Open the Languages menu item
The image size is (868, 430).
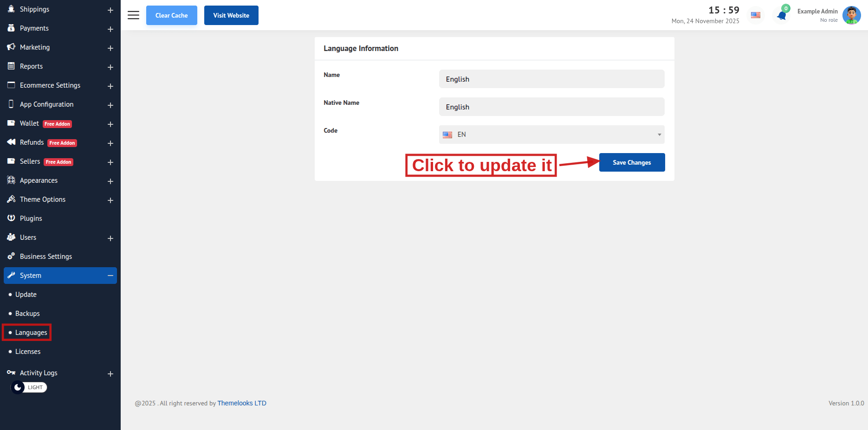coord(31,333)
